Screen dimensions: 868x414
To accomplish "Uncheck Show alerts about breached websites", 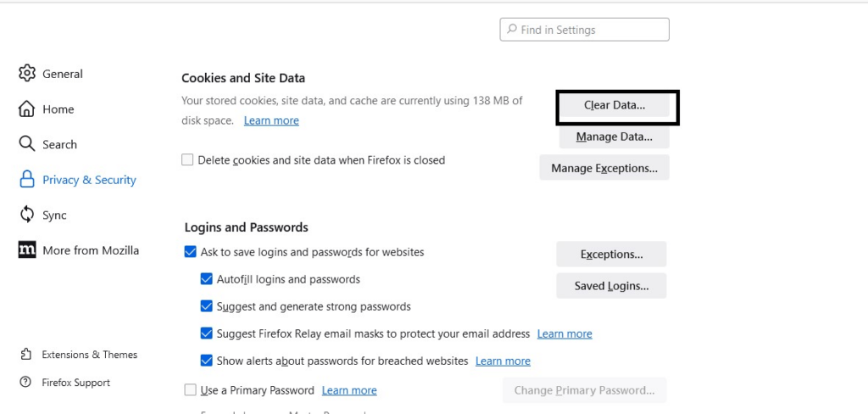I will (x=207, y=361).
